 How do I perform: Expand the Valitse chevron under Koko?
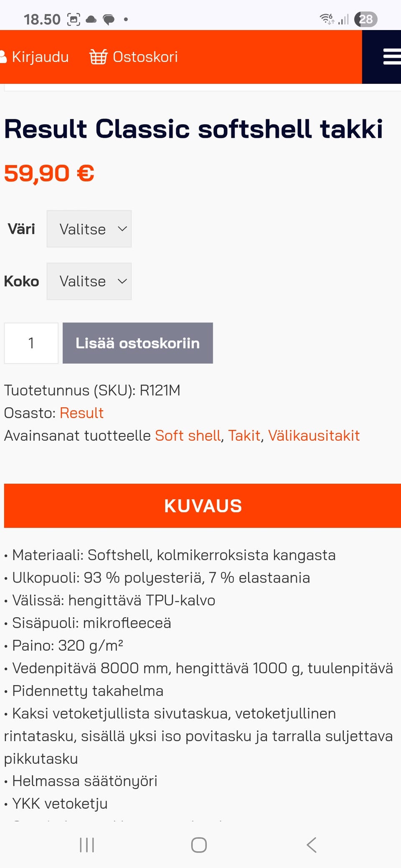(x=122, y=281)
